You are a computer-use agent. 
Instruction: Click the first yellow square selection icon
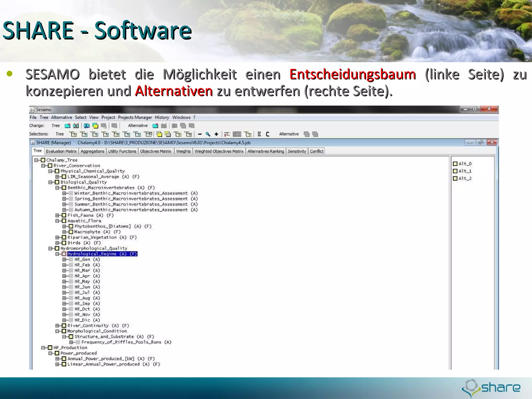[x=159, y=134]
